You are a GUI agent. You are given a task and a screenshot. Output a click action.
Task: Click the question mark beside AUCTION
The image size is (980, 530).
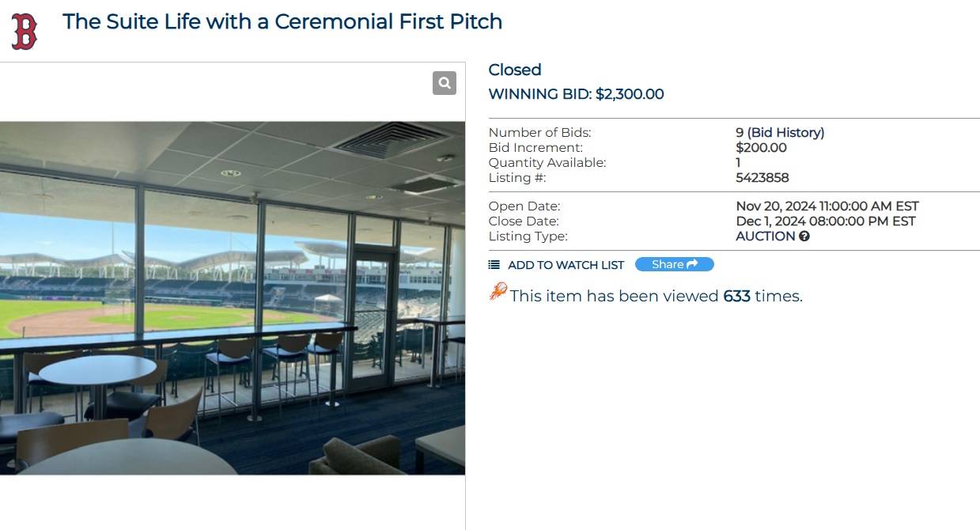[x=804, y=236]
